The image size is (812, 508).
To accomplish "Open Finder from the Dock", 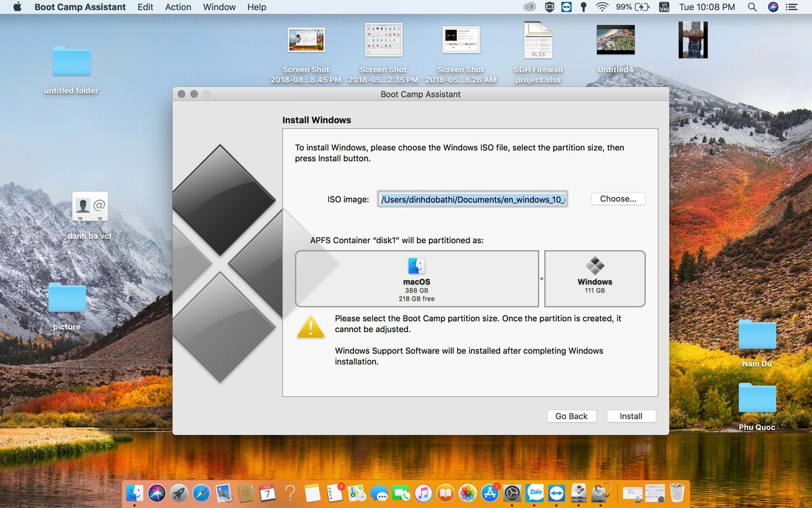I will click(135, 492).
